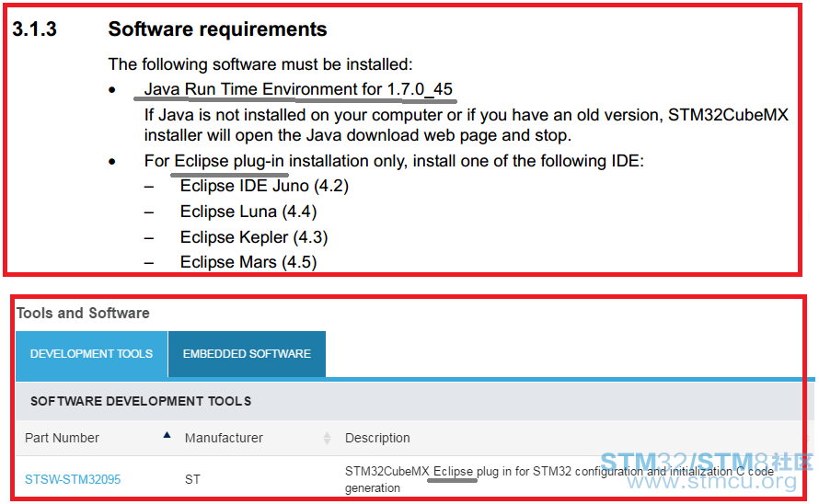Click the Description column header

[377, 438]
